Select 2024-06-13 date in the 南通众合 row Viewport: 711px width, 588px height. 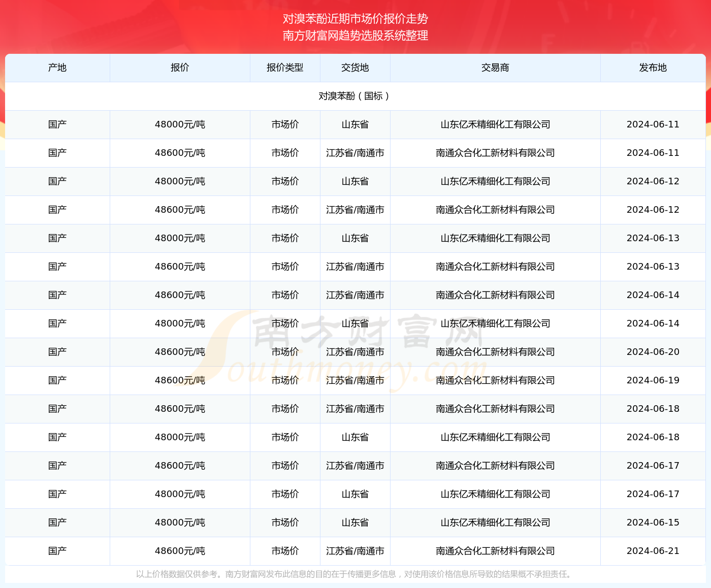click(x=653, y=267)
